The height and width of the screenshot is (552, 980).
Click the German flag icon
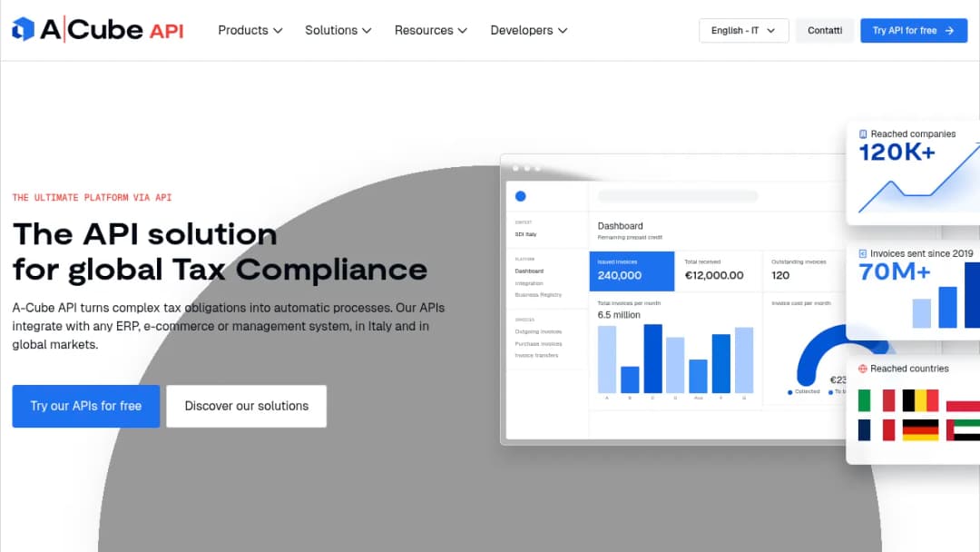coord(920,429)
